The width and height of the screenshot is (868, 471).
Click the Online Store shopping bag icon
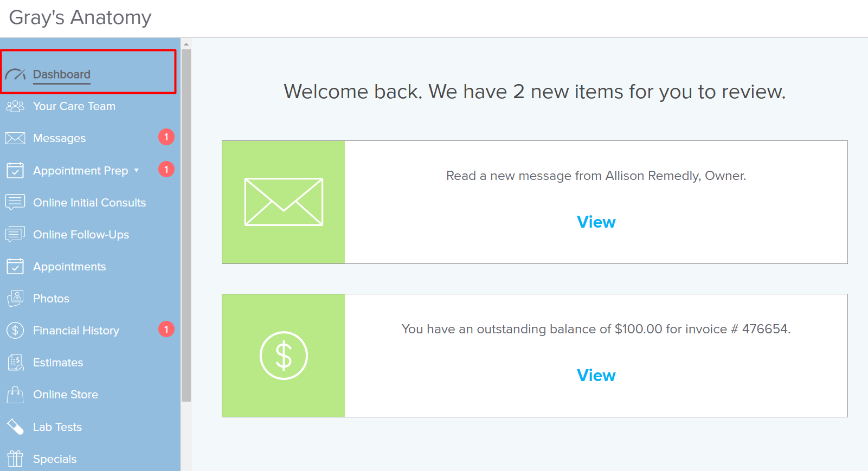tap(15, 395)
